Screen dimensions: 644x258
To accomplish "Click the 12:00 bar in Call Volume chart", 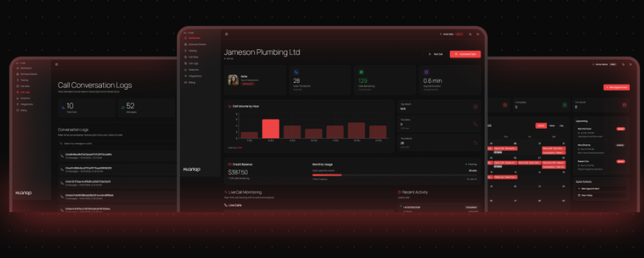I will [x=357, y=130].
